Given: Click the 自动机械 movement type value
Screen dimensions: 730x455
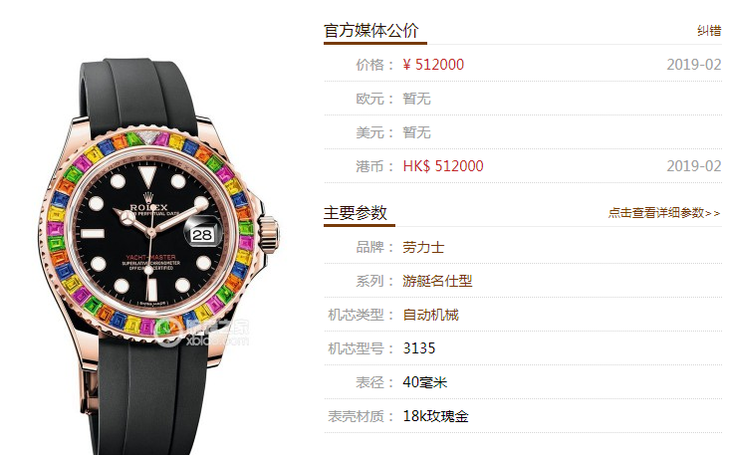Looking at the screenshot, I should point(431,315).
